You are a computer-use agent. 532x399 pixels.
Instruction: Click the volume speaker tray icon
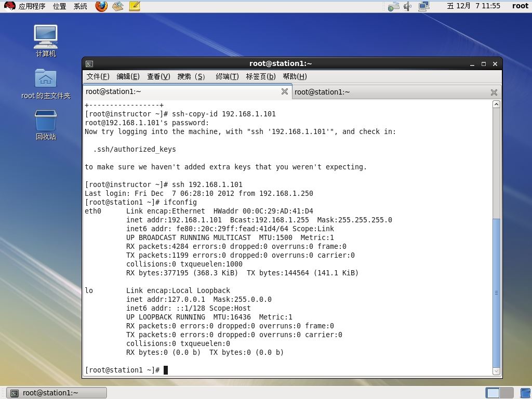point(407,6)
